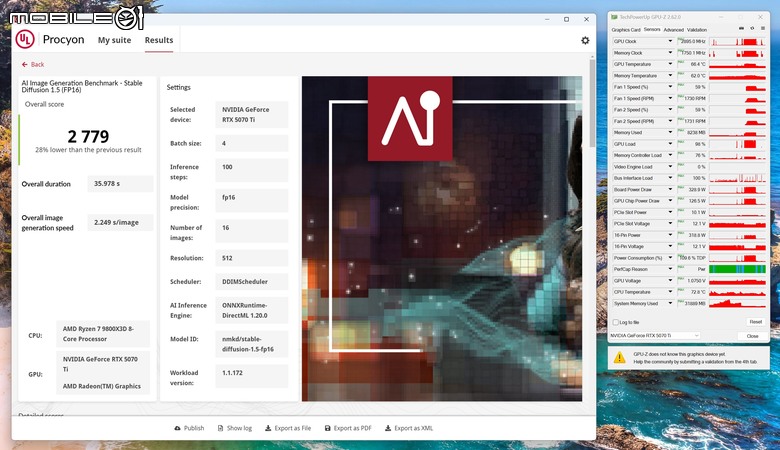
Task: Open the NVIDIA GeForce RTX 5070 Ti device selector
Action: 655,336
